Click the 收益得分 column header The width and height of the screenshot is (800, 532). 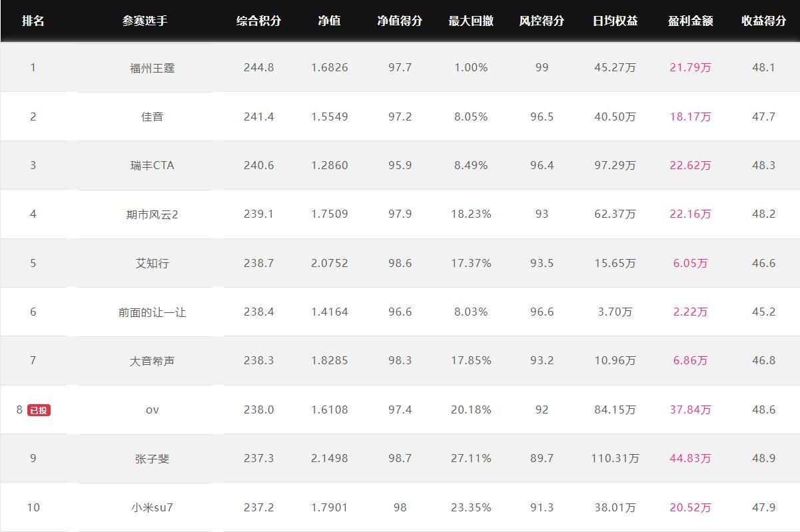pos(764,21)
